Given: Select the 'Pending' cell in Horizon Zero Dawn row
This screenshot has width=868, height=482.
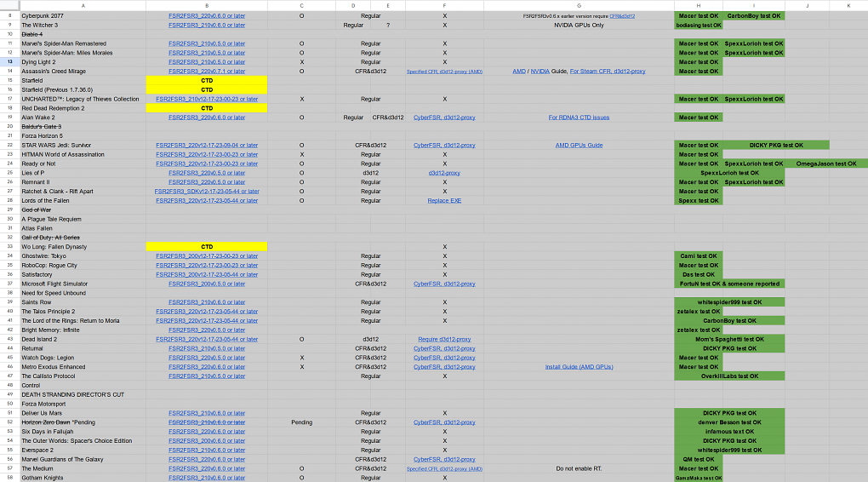Looking at the screenshot, I should pos(301,422).
